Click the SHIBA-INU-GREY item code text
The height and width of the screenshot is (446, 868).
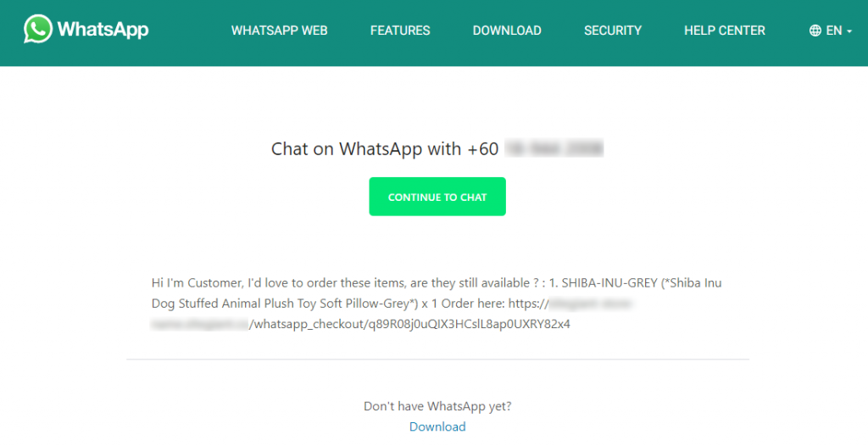coord(609,283)
